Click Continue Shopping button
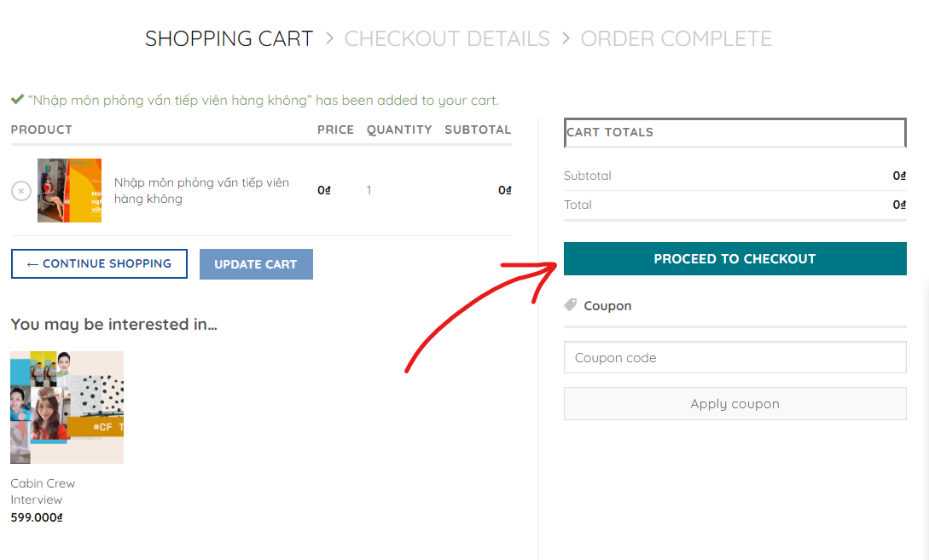The image size is (929, 560). 99,263
